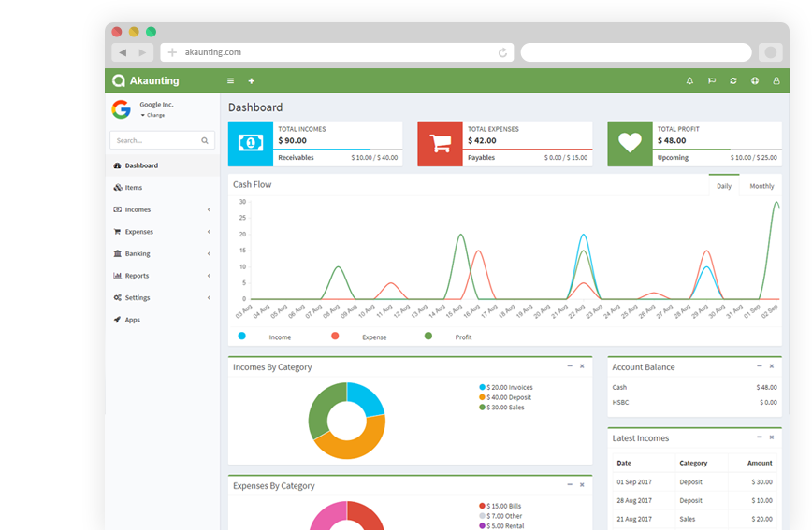Toggle $5.00 Rental legend entry
Image resolution: width=812 pixels, height=530 pixels.
501,526
